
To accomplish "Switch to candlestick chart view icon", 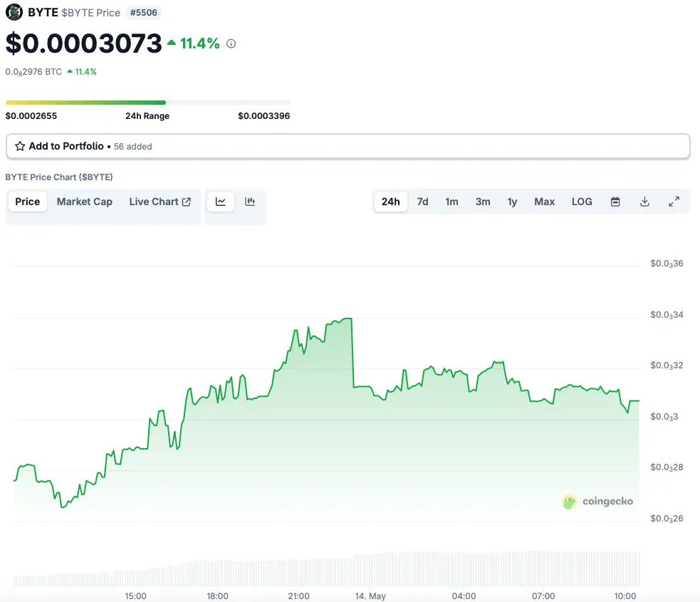I will 250,202.
